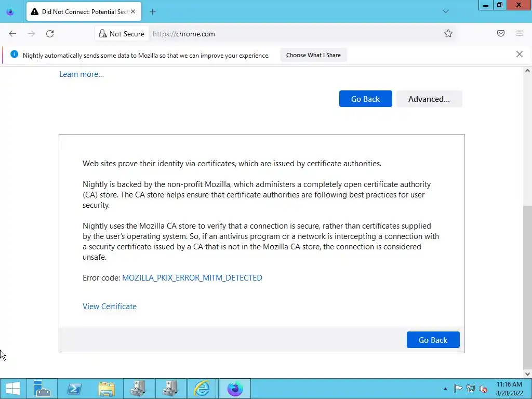The width and height of the screenshot is (532, 399).
Task: Open the Learn more link
Action: click(82, 74)
